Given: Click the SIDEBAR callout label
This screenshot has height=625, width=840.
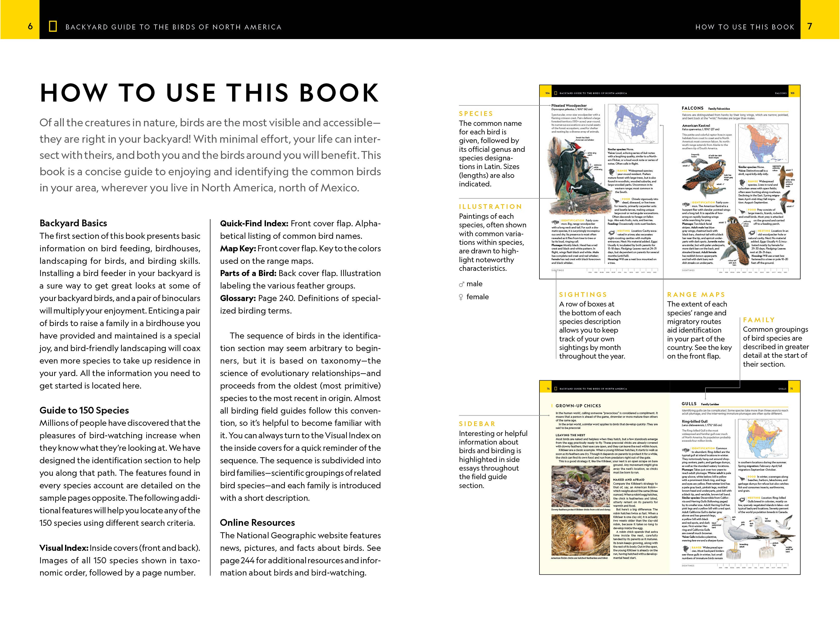Looking at the screenshot, I should click(477, 424).
